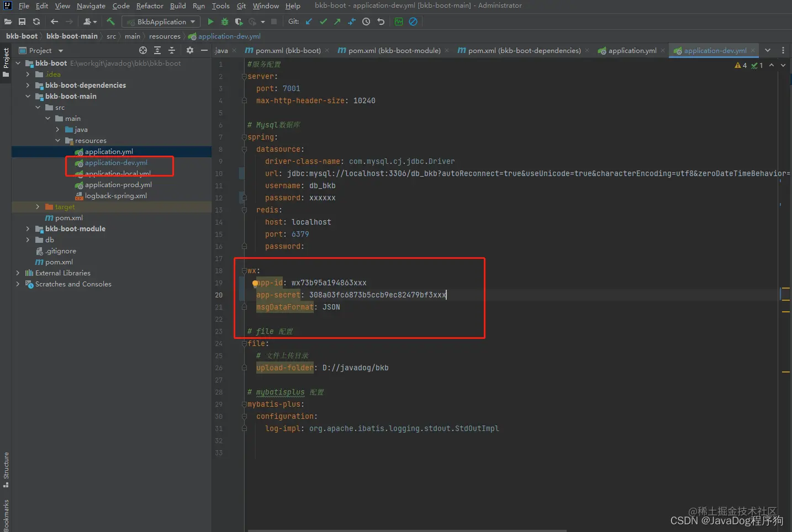Click the Open folder toolbar icon
The height and width of the screenshot is (532, 792).
8,22
